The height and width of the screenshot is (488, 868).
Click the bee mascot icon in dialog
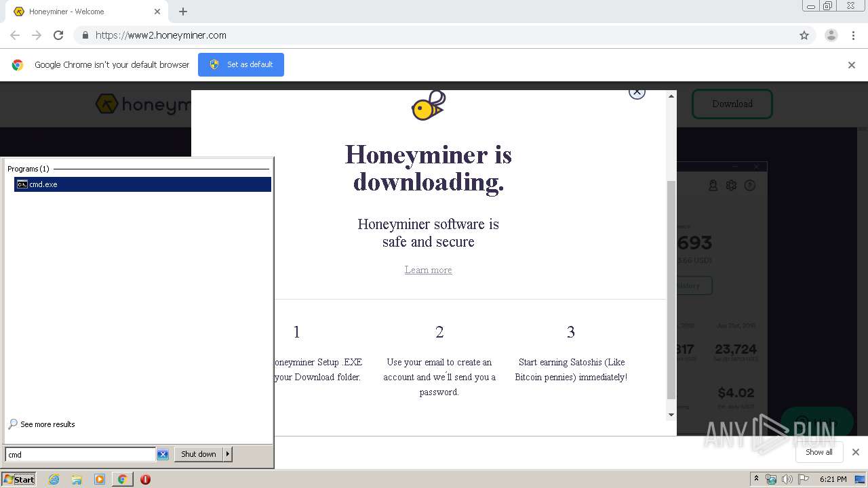click(429, 106)
